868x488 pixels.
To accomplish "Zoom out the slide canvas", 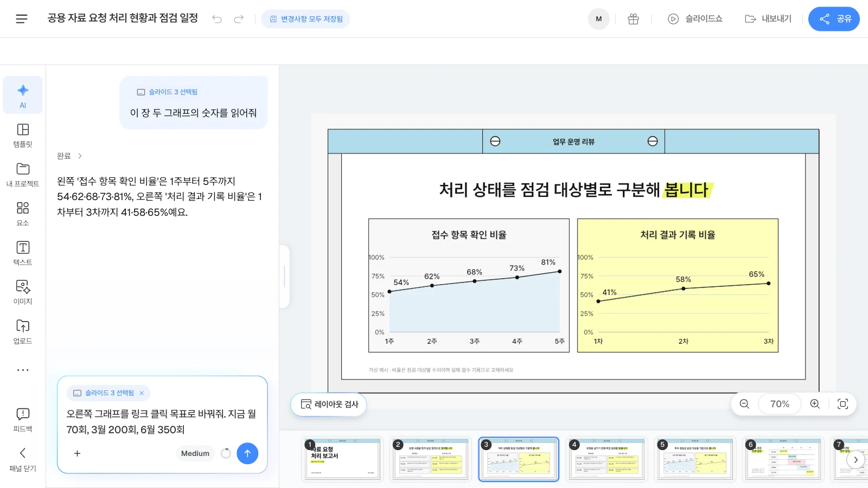I will coord(744,404).
